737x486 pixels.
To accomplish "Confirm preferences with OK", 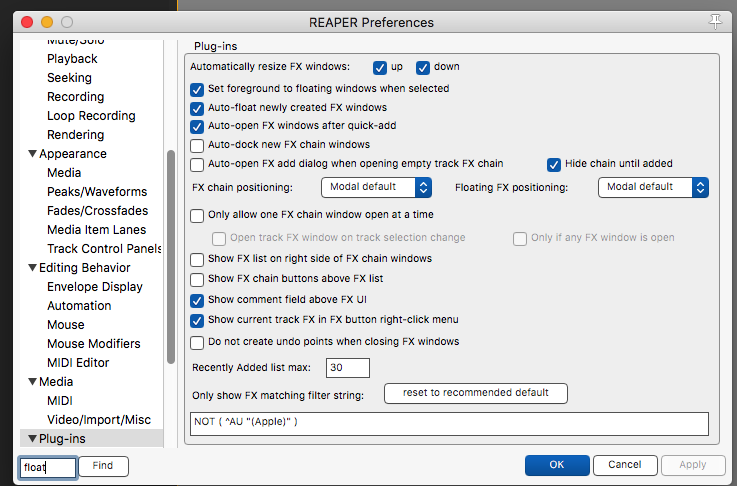I will click(x=556, y=465).
